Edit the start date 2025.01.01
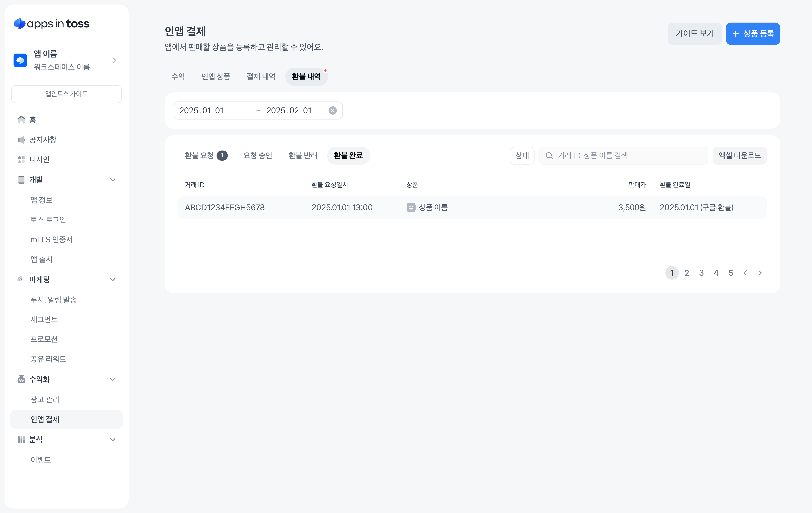The height and width of the screenshot is (513, 812). click(x=201, y=110)
